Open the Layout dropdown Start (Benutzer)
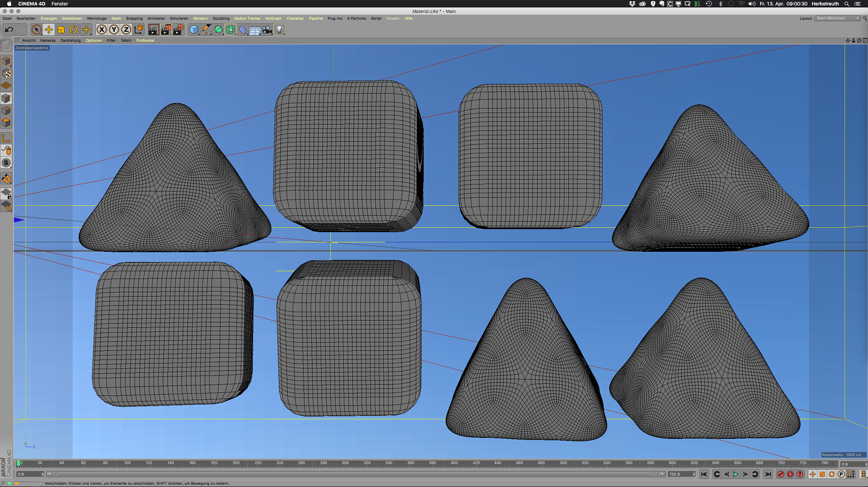 point(837,19)
